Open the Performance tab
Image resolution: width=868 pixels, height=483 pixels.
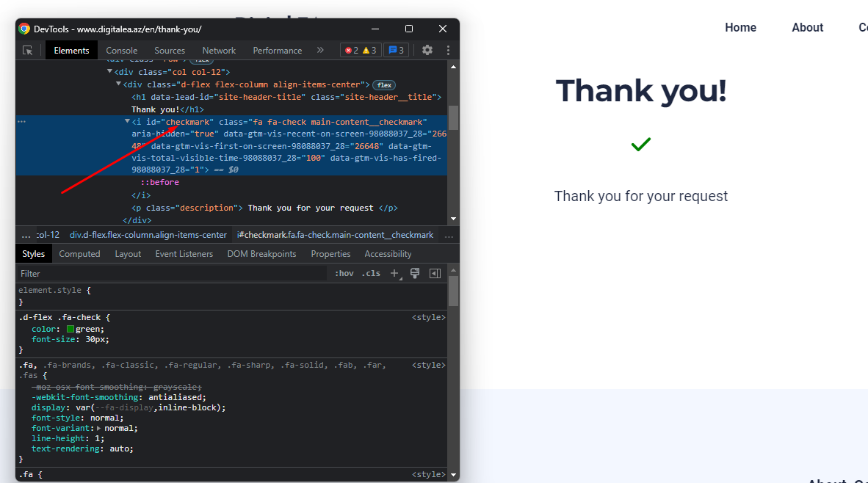pyautogui.click(x=278, y=51)
